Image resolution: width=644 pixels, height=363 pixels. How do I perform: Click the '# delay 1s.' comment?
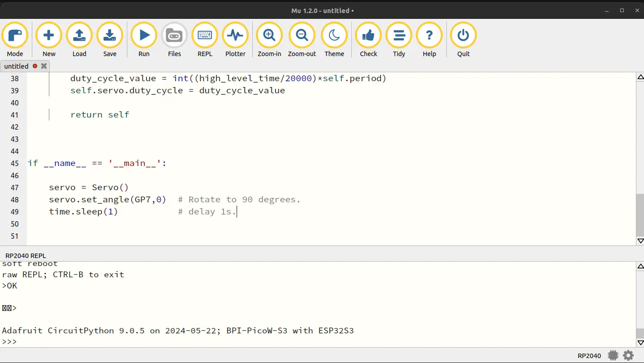coord(207,211)
